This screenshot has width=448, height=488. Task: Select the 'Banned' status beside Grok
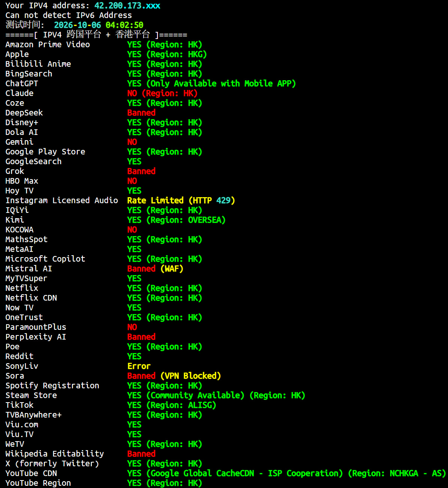click(x=141, y=171)
